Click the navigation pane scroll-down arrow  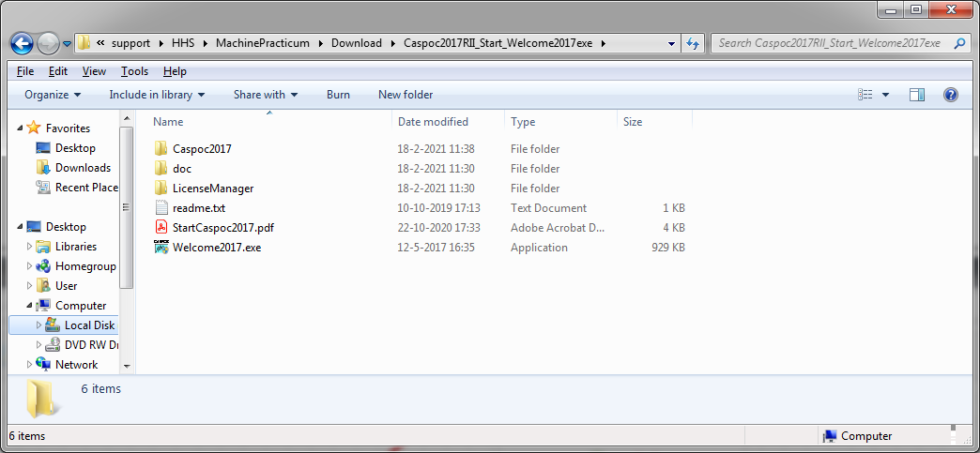126,366
